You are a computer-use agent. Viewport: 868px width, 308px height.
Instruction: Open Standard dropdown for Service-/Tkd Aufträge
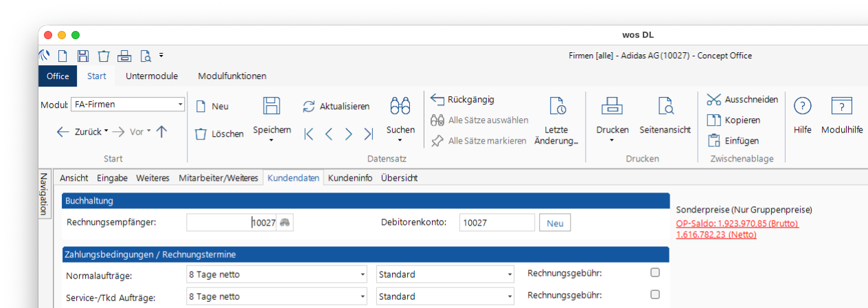pos(510,297)
